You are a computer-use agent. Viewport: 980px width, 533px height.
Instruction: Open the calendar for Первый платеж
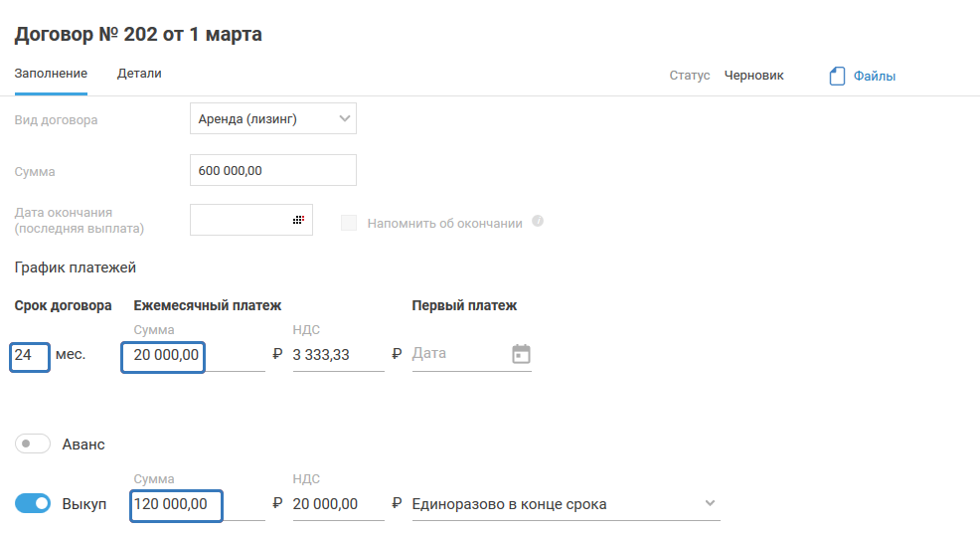pos(521,354)
